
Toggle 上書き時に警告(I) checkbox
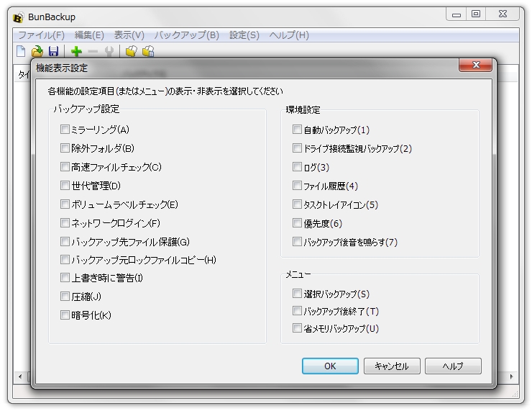(x=65, y=278)
